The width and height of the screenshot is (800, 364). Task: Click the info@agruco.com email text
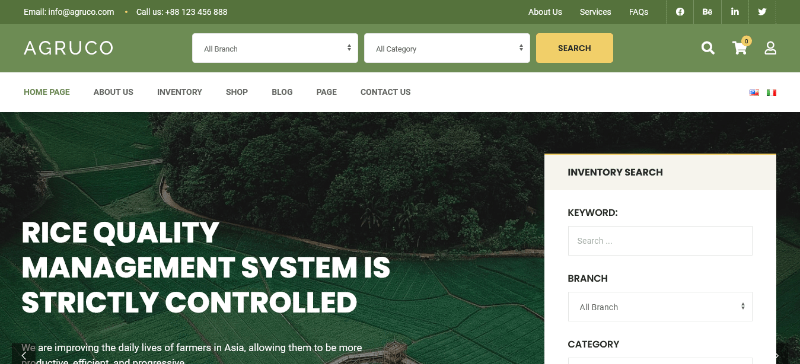[x=81, y=12]
